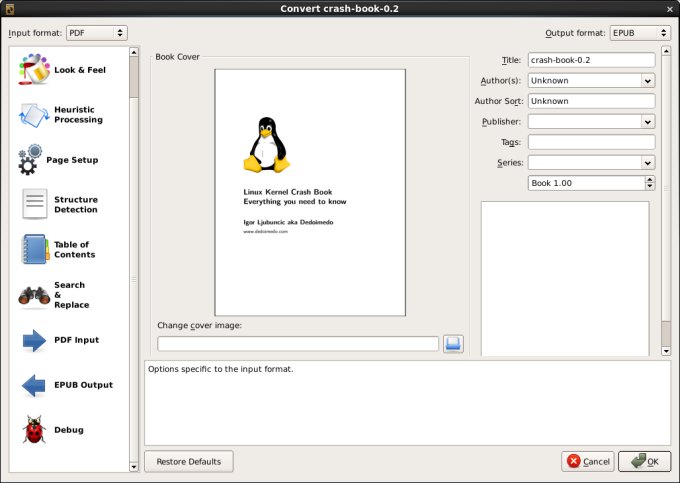This screenshot has width=680, height=483.
Task: Click the Cancel button
Action: point(588,462)
